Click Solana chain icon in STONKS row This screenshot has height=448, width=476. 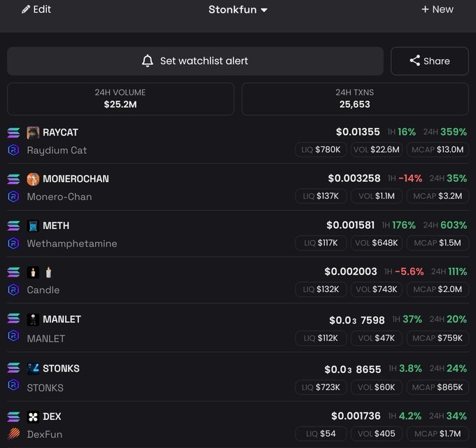tap(14, 367)
